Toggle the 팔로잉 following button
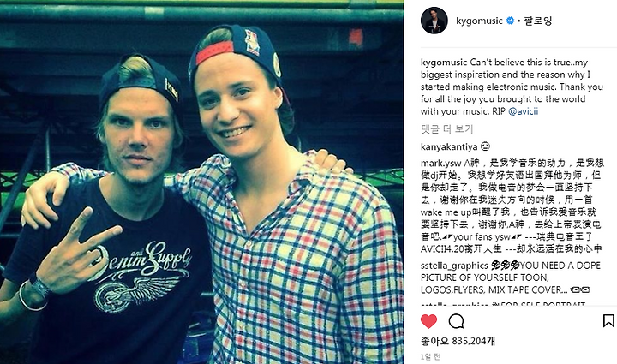Viewport: 617px width, 364px height. [538, 21]
